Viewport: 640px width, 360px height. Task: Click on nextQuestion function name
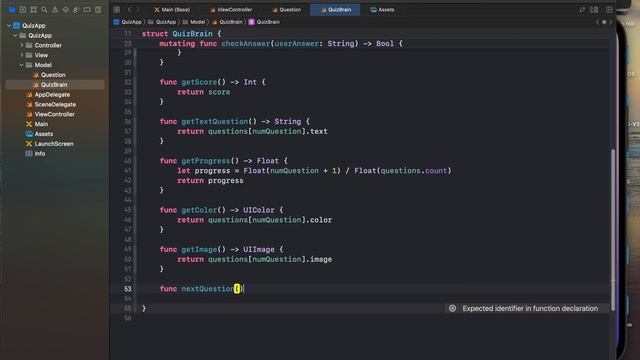coord(207,289)
